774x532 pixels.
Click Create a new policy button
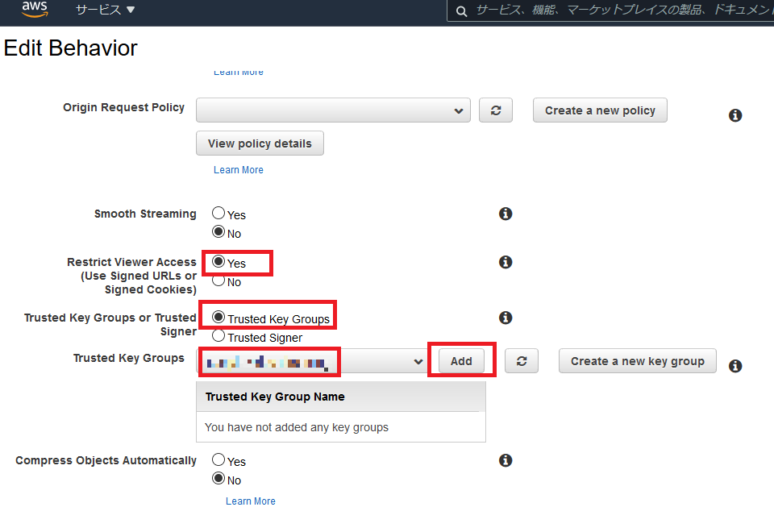click(600, 110)
